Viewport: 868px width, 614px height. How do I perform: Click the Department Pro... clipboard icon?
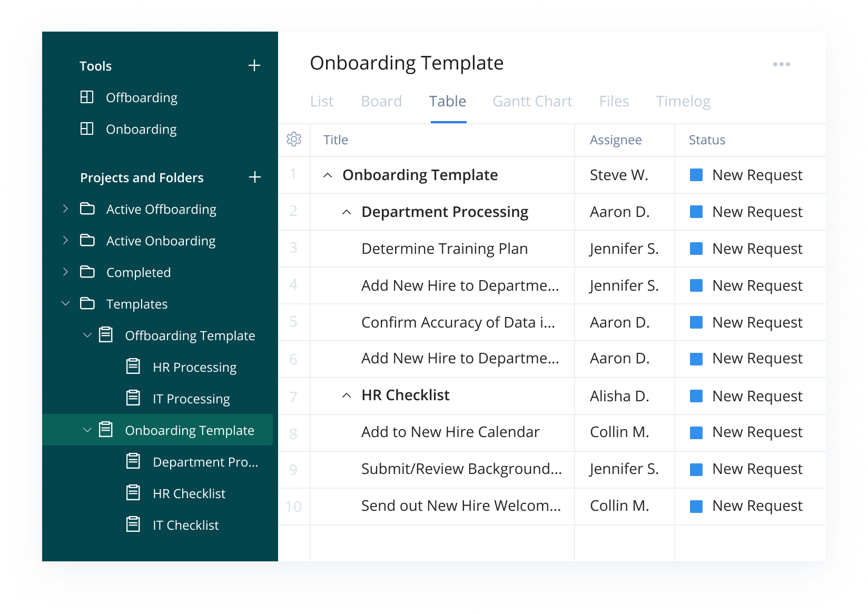coord(133,461)
